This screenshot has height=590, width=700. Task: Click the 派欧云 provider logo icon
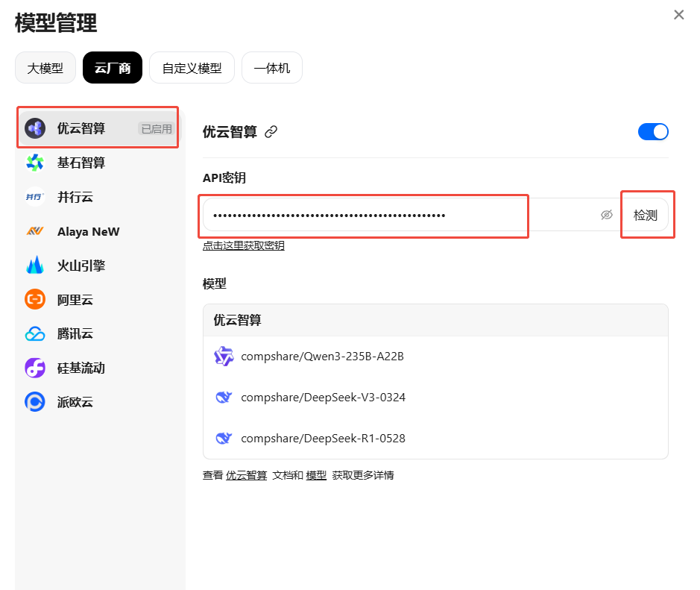(35, 402)
